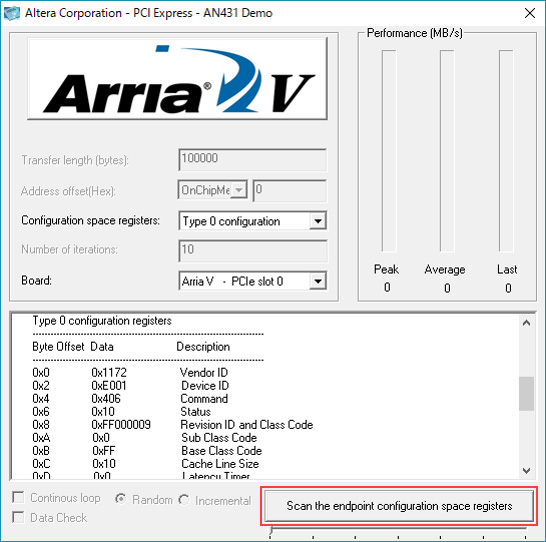
Task: Click the Peak performance bar
Action: point(389,151)
